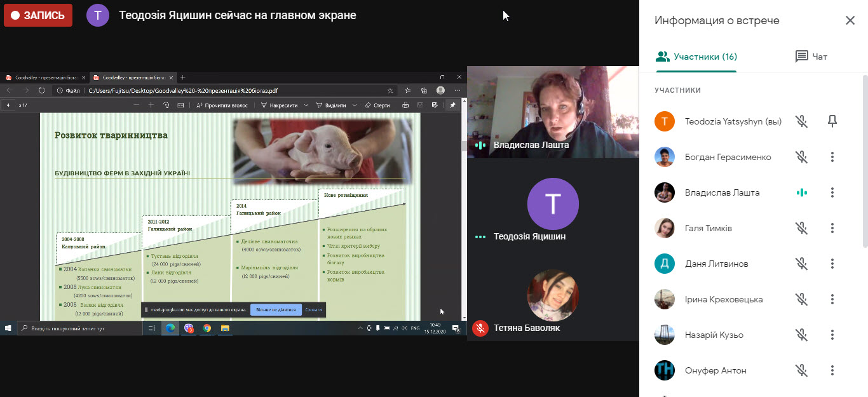Select the 'Стерти' erase tool
The image size is (868, 397).
[377, 105]
